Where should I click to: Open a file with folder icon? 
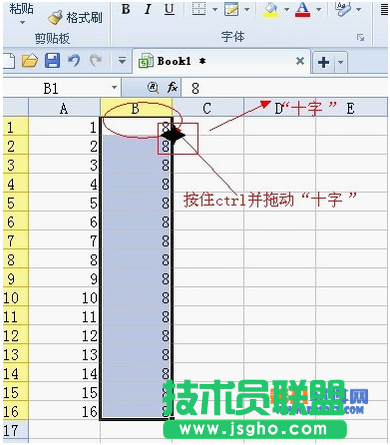pyautogui.click(x=30, y=61)
